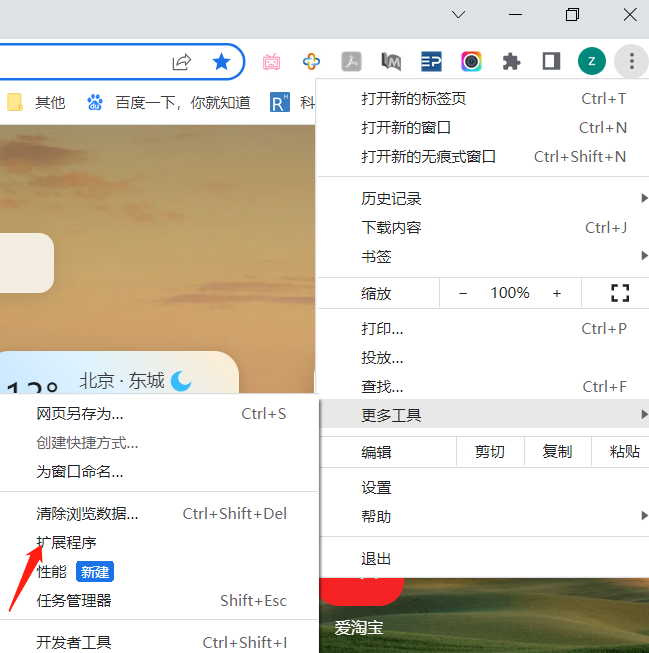Open the tab search chevron in title bar
This screenshot has width=649, height=653.
pyautogui.click(x=458, y=15)
